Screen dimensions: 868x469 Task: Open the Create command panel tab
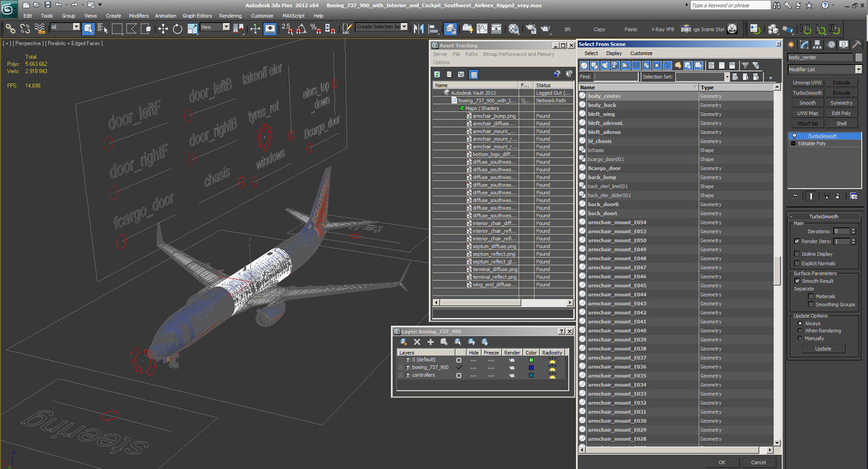click(792, 45)
